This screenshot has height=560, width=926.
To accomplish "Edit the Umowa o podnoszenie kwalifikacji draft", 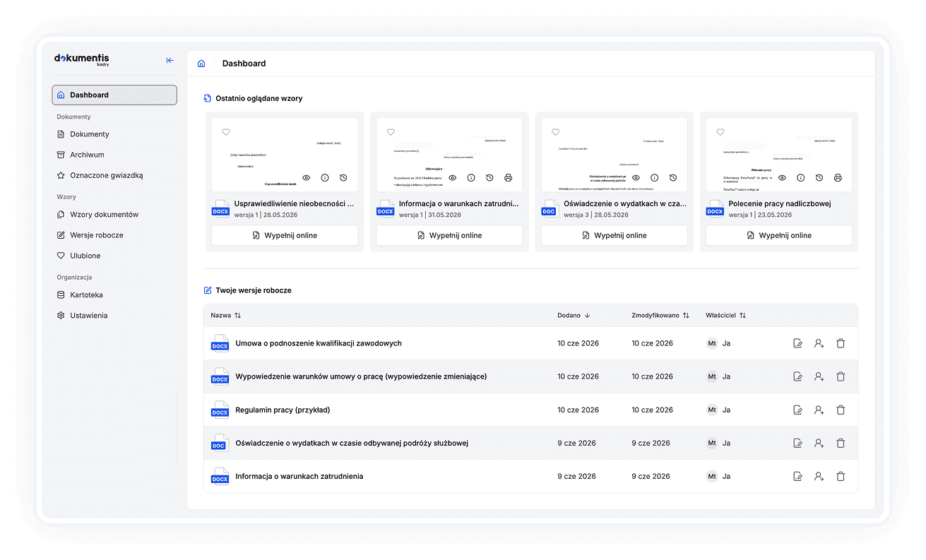I will [798, 344].
